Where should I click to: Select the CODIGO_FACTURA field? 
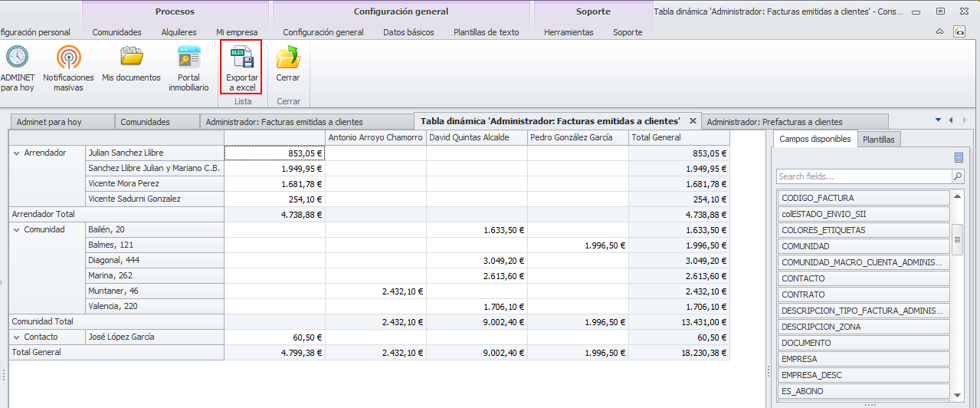[x=864, y=198]
